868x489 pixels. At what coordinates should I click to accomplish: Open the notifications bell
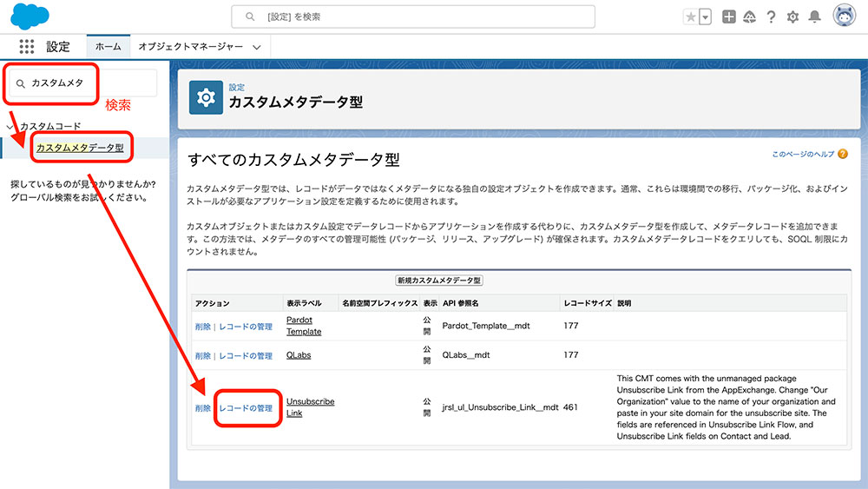point(814,17)
